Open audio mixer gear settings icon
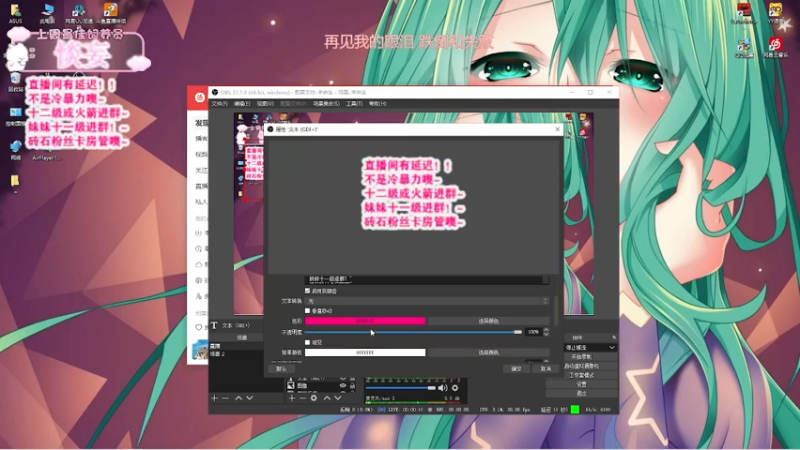 click(x=455, y=388)
